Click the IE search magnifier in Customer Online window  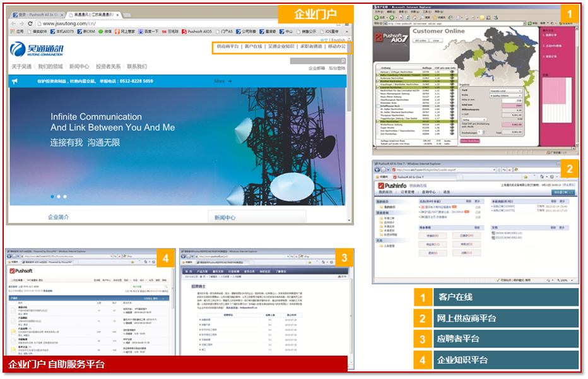pos(421,18)
